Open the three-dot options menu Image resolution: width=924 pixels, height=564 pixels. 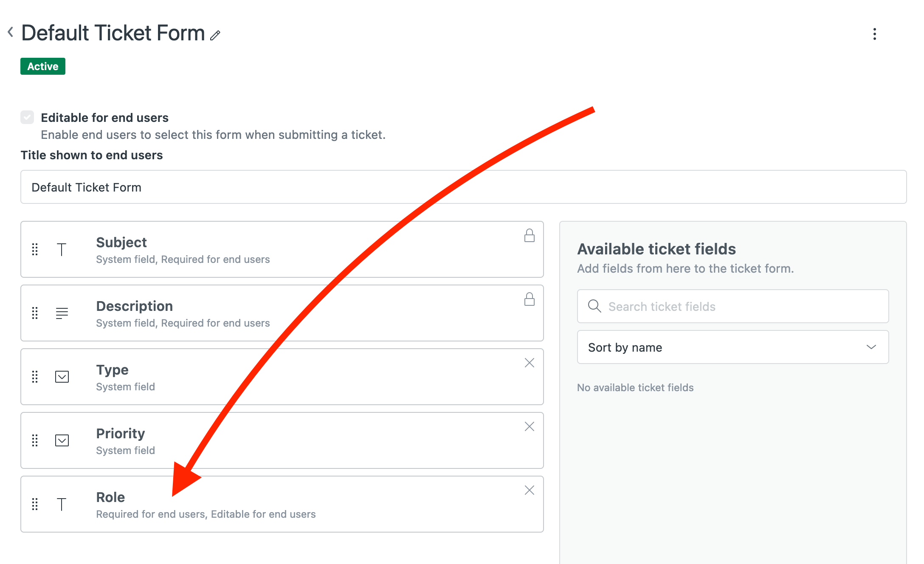pyautogui.click(x=875, y=34)
